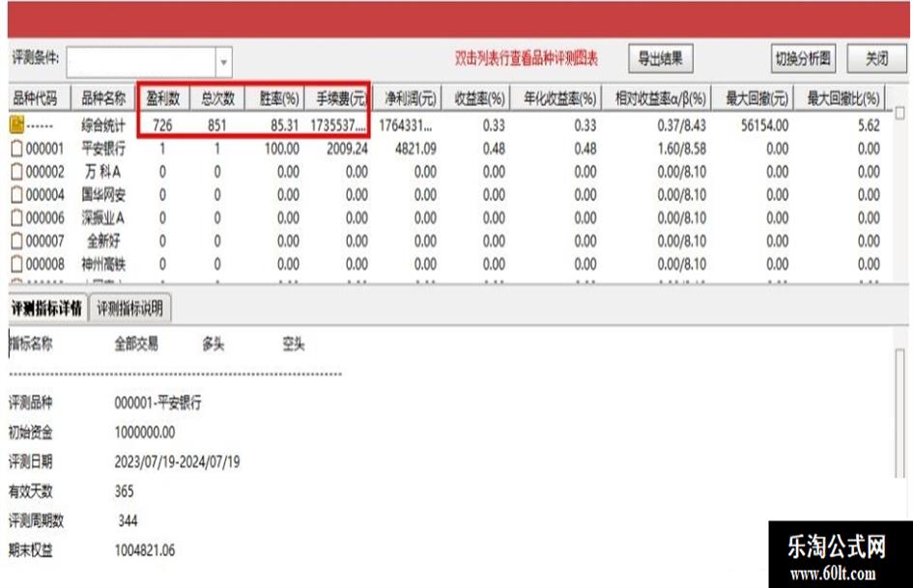Click stock code 000001
The width and height of the screenshot is (913, 588).
tap(44, 149)
